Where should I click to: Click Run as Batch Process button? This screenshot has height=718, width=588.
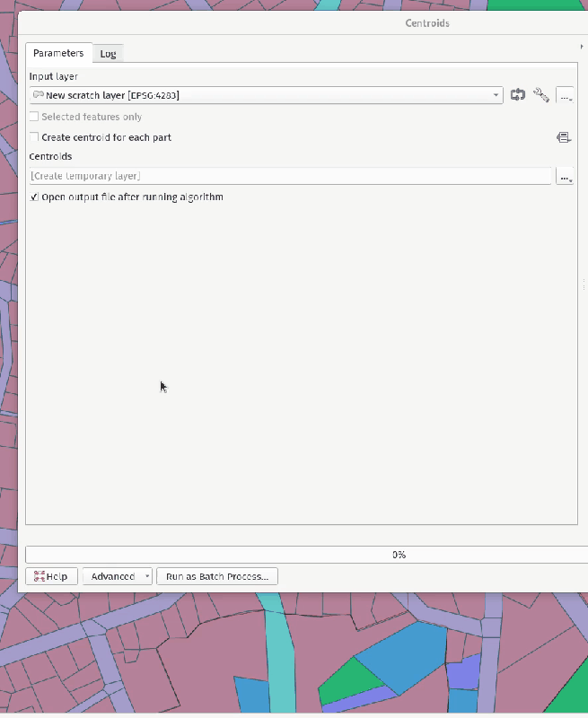pyautogui.click(x=217, y=576)
